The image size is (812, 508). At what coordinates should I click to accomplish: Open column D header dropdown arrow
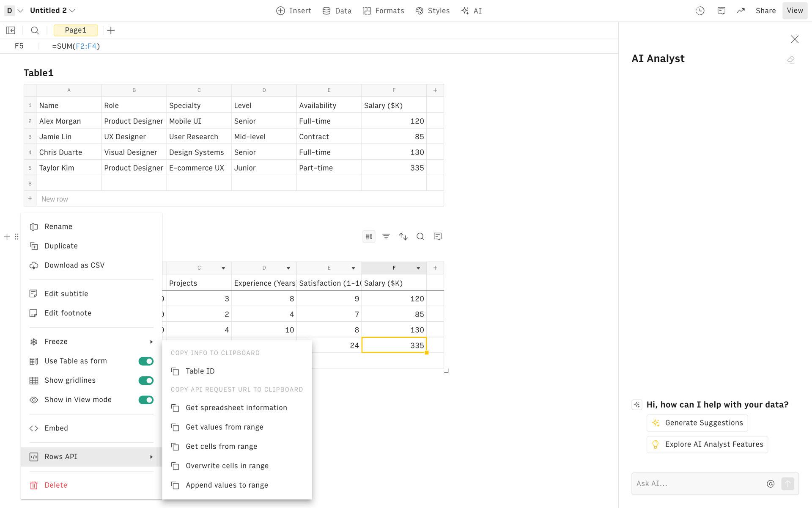pos(288,268)
